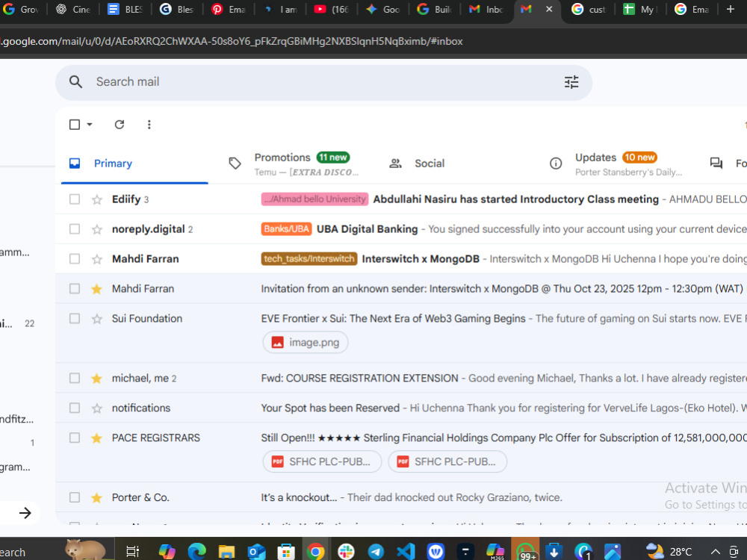Open the select dropdown arrow beside select-all
This screenshot has height=560, width=747.
(90, 125)
